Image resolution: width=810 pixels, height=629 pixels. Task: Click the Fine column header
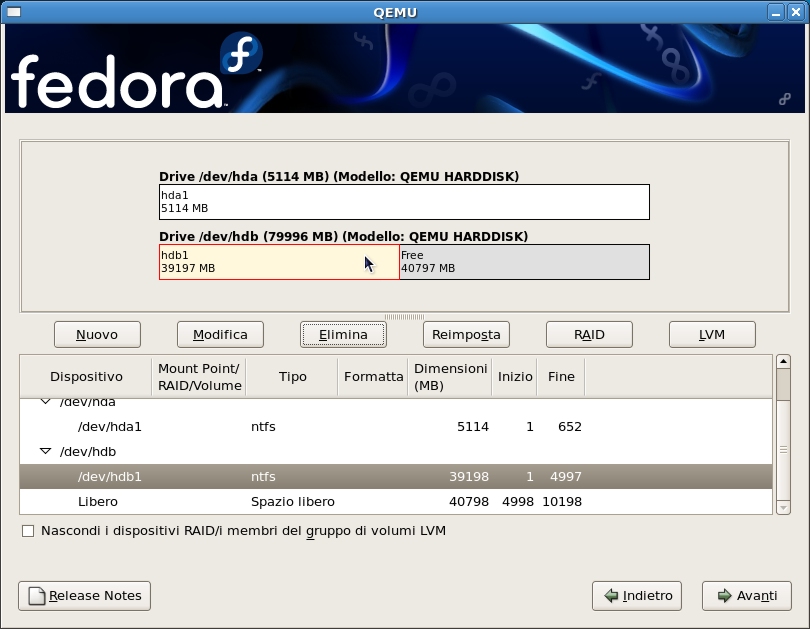coord(561,376)
